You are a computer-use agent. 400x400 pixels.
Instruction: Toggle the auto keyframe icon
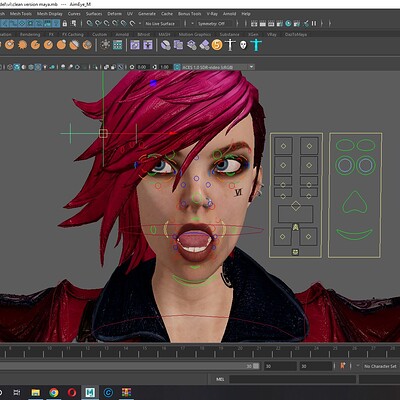pyautogui.click(x=343, y=366)
